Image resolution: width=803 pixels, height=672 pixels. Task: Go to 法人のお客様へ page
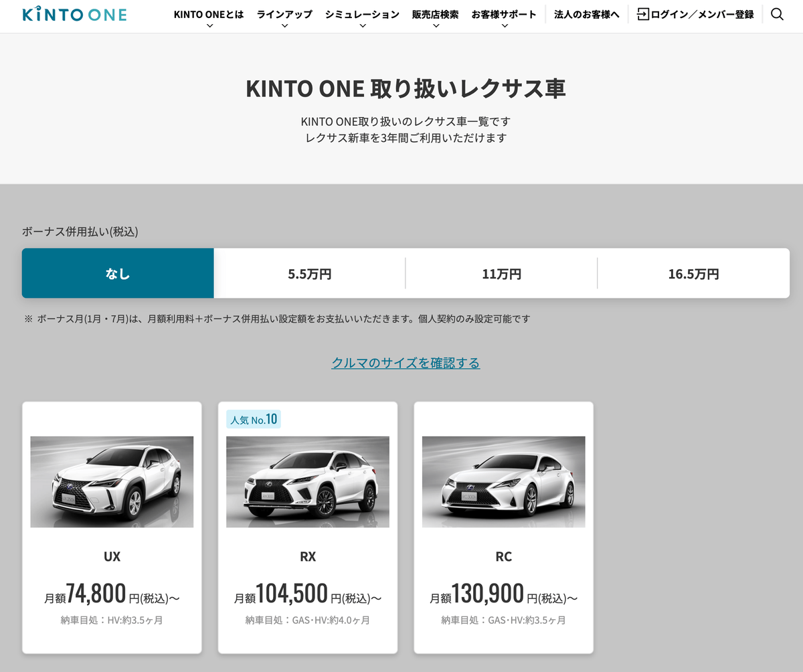click(587, 14)
